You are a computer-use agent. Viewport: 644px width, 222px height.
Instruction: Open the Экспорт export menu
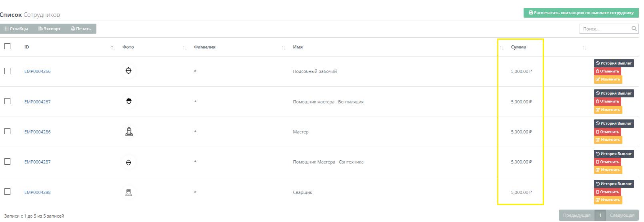tap(50, 28)
